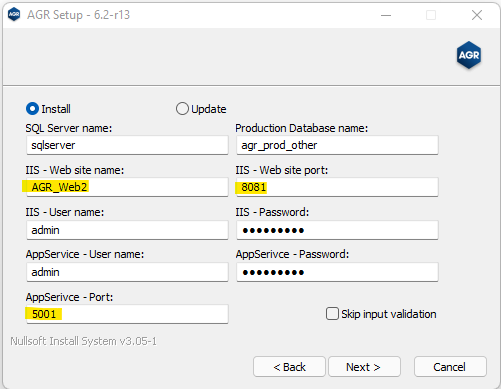Minimize the AGR Setup window
Screen dimensions: 501x389
click(386, 15)
